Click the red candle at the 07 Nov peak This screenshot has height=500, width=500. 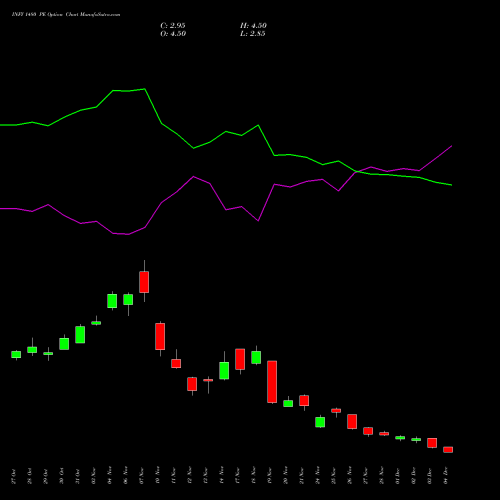[144, 282]
